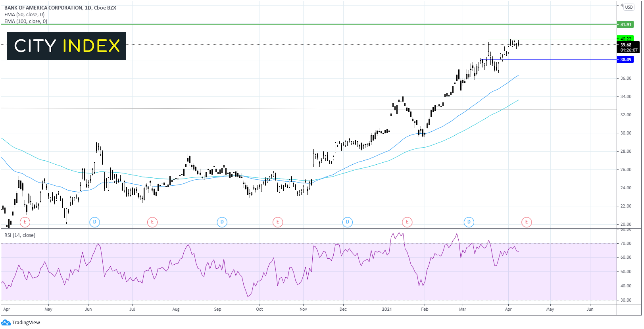Click the earnings marker in mid-October
The image size is (644, 329).
(x=278, y=222)
